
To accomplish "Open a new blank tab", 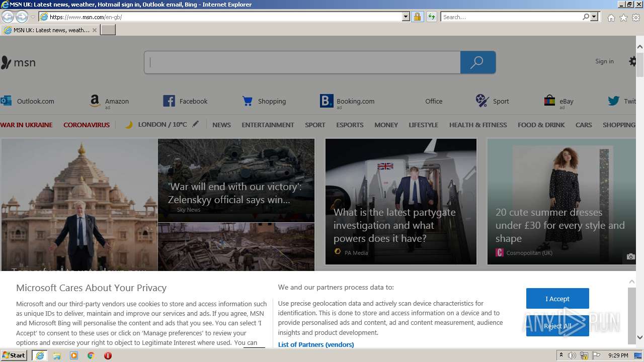I will pos(108,30).
